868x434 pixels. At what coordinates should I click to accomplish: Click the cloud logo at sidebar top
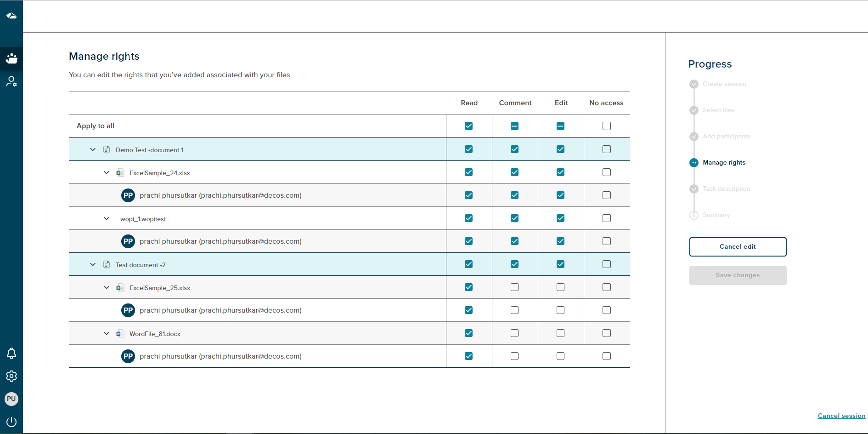pyautogui.click(x=11, y=15)
